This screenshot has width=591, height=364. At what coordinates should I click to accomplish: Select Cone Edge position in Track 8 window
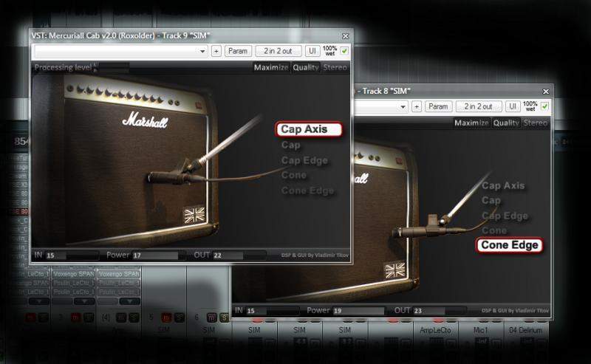pos(510,245)
